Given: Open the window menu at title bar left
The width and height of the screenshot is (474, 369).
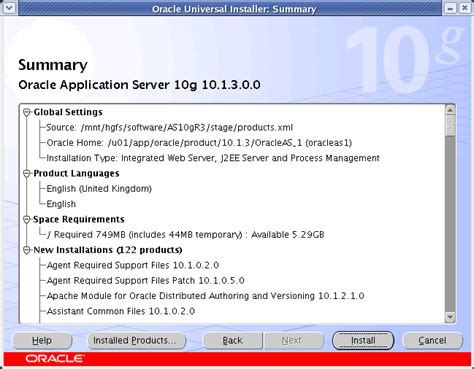Looking at the screenshot, I should tap(9, 8).
